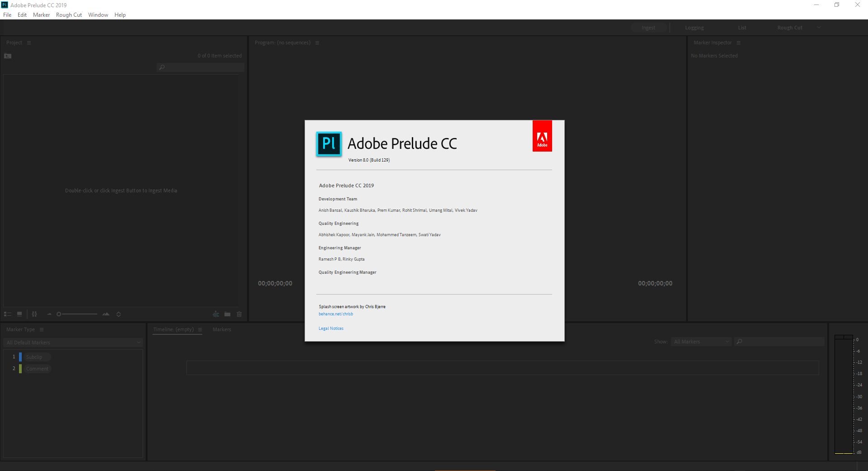Switch to the Rough Cut workspace tab
Image resolution: width=868 pixels, height=471 pixels.
point(790,28)
